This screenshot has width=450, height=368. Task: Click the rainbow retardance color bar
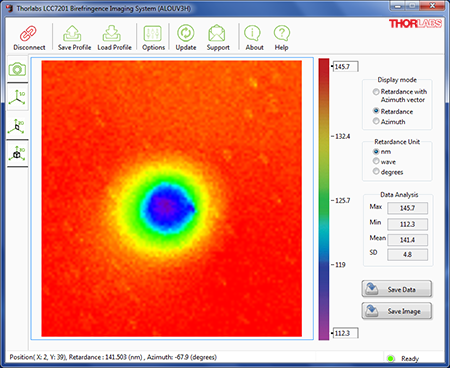point(324,199)
